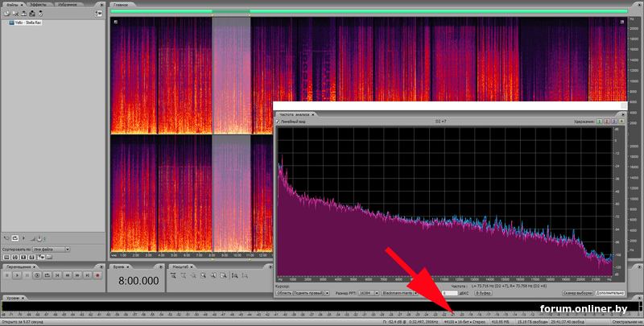Click the red Record button
Viewport: 644px width, 326px height.
[x=97, y=275]
